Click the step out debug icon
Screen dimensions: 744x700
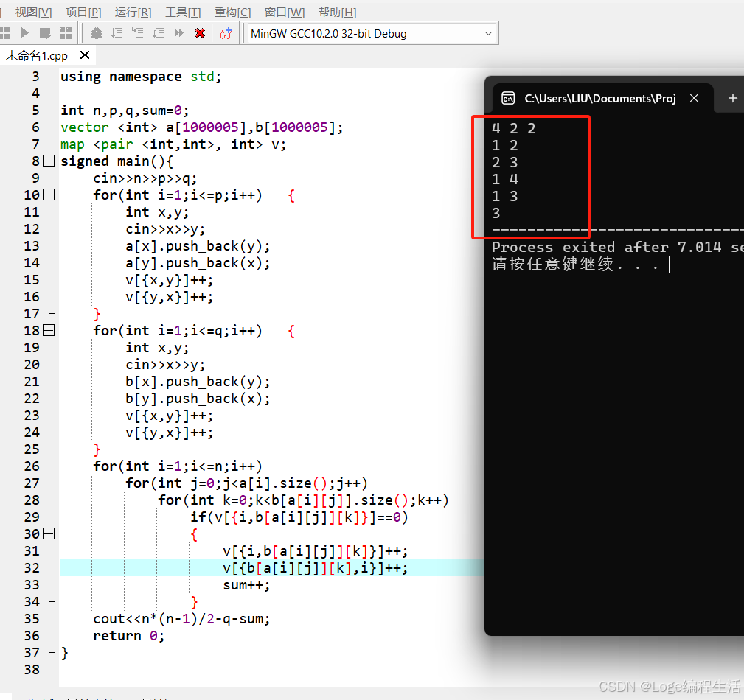click(159, 33)
